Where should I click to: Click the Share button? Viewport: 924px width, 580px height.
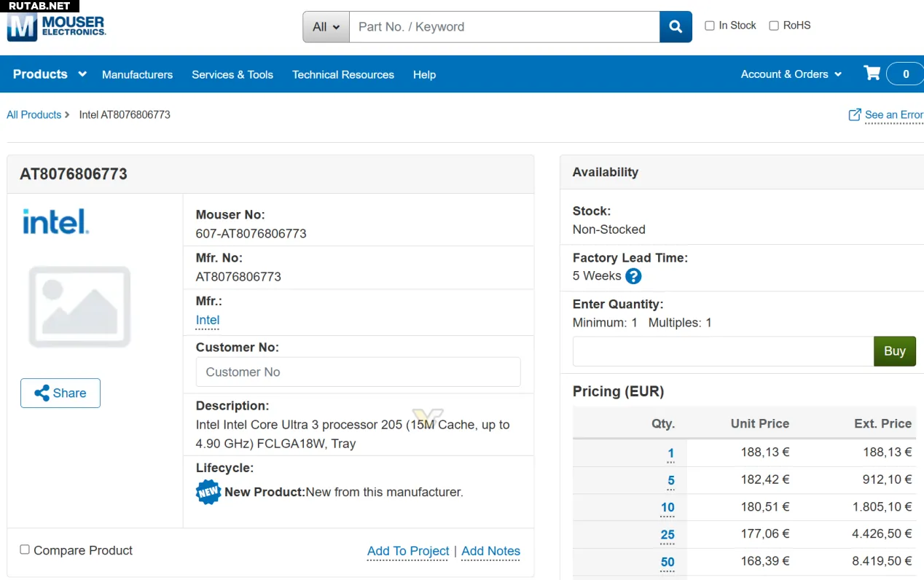[60, 393]
